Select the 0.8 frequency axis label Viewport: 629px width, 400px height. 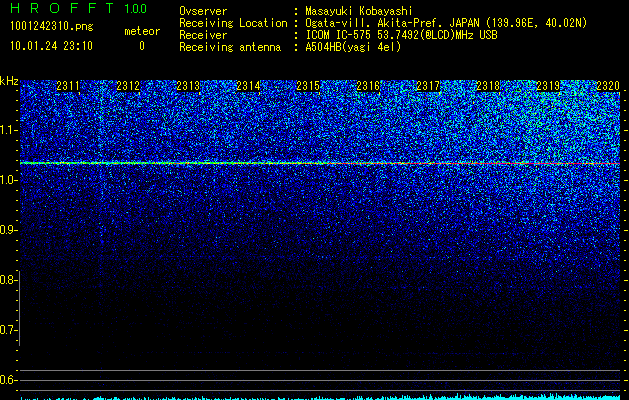pyautogui.click(x=7, y=280)
